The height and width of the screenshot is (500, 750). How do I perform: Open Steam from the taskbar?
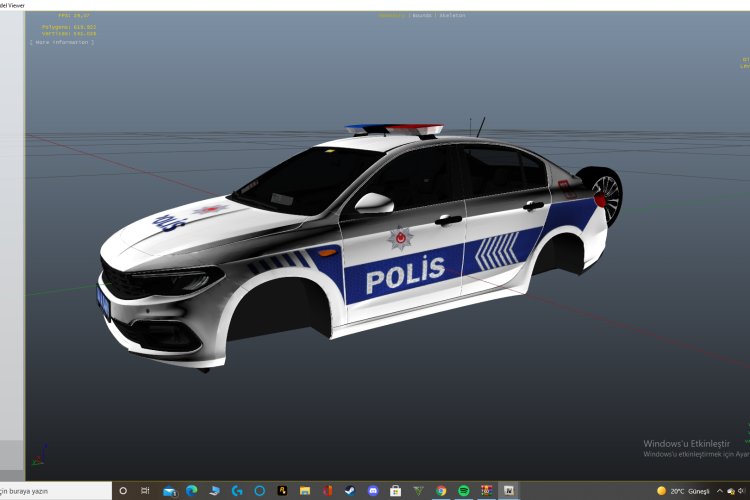350,491
